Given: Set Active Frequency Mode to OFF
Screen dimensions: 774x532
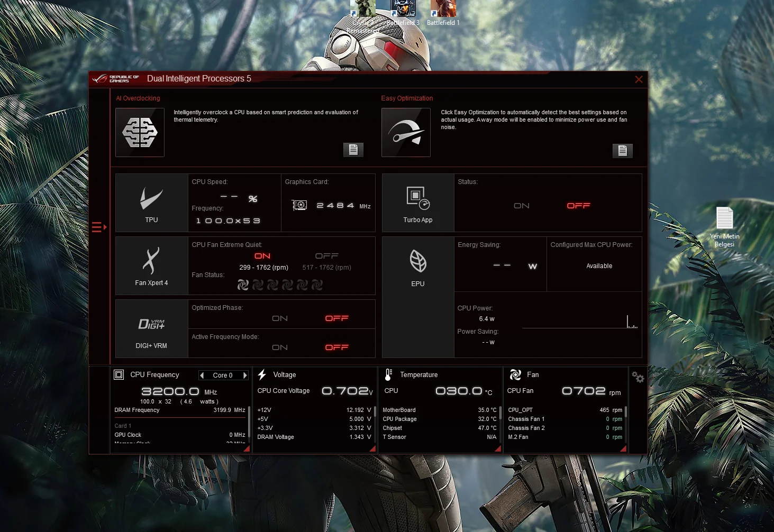Looking at the screenshot, I should click(x=337, y=347).
